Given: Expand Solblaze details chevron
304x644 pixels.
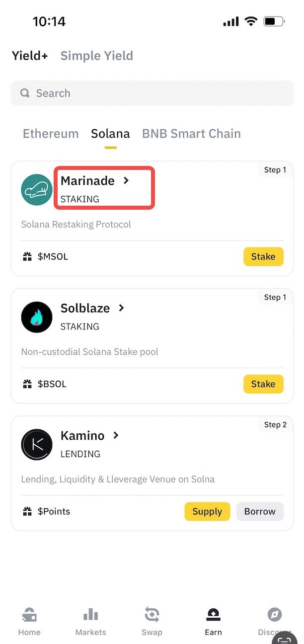Looking at the screenshot, I should 121,308.
